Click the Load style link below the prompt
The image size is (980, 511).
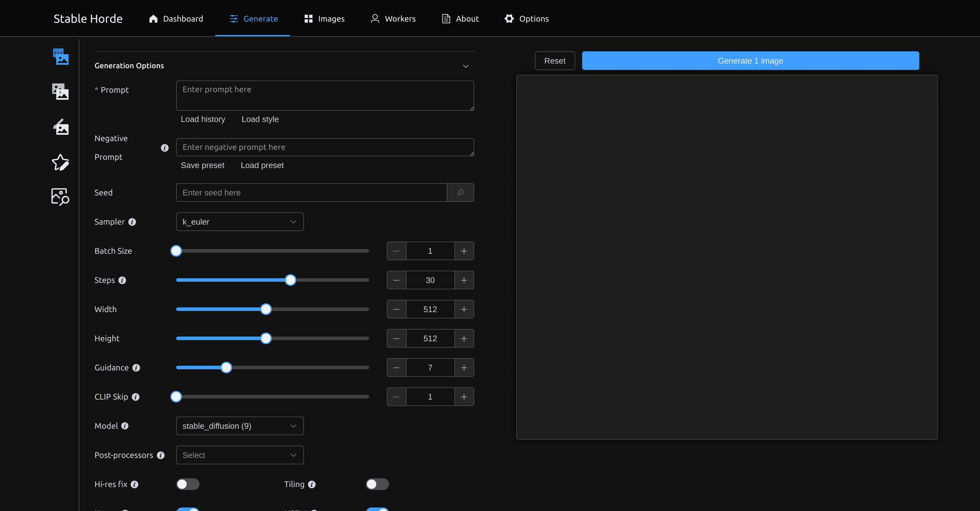(260, 119)
